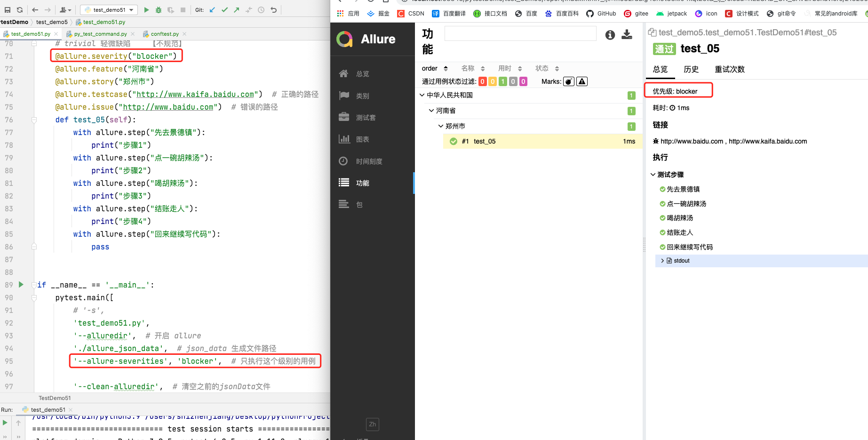Open the user profile dropdown in PyCharm toolbar
This screenshot has height=440, width=868.
[x=65, y=9]
